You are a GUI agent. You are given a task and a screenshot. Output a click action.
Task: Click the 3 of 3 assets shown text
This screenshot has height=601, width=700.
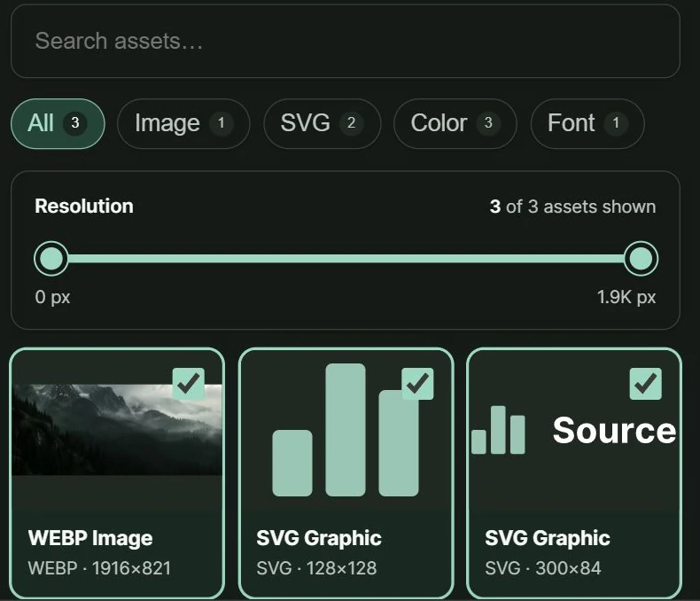[572, 207]
